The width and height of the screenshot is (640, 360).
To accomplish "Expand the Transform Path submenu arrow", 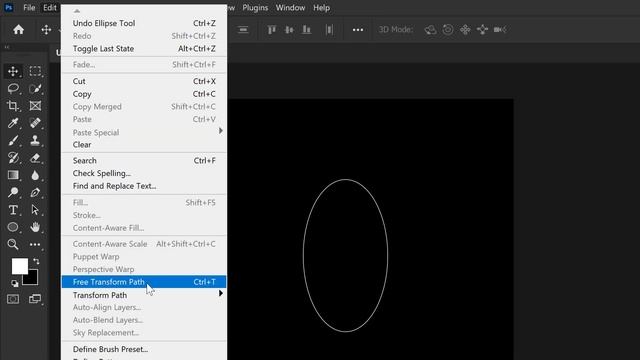I will coord(221,293).
